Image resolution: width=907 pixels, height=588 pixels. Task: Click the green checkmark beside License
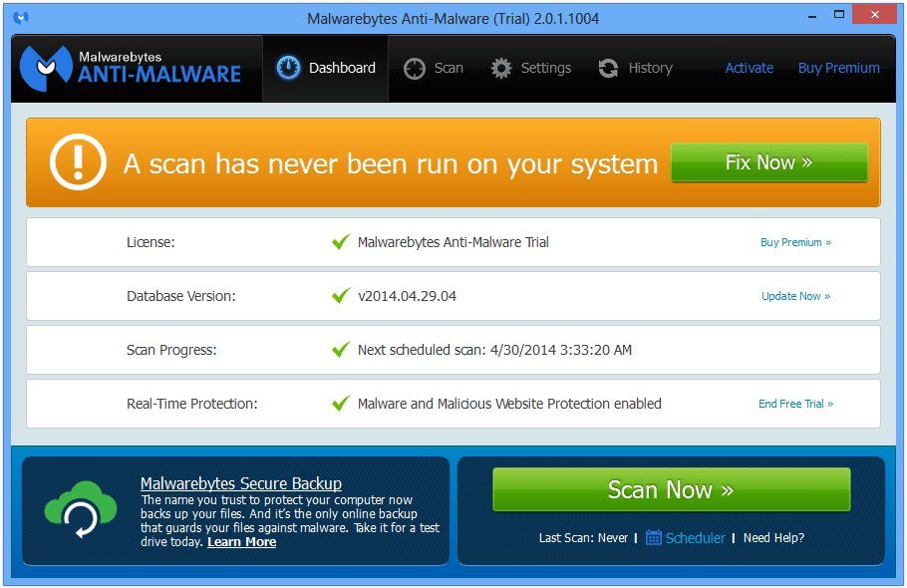point(341,241)
